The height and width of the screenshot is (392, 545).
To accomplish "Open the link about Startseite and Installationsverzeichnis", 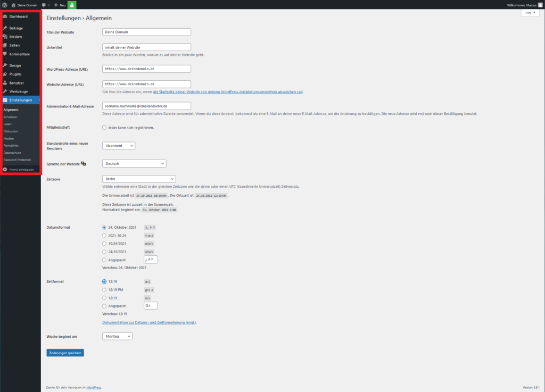I will pyautogui.click(x=228, y=92).
